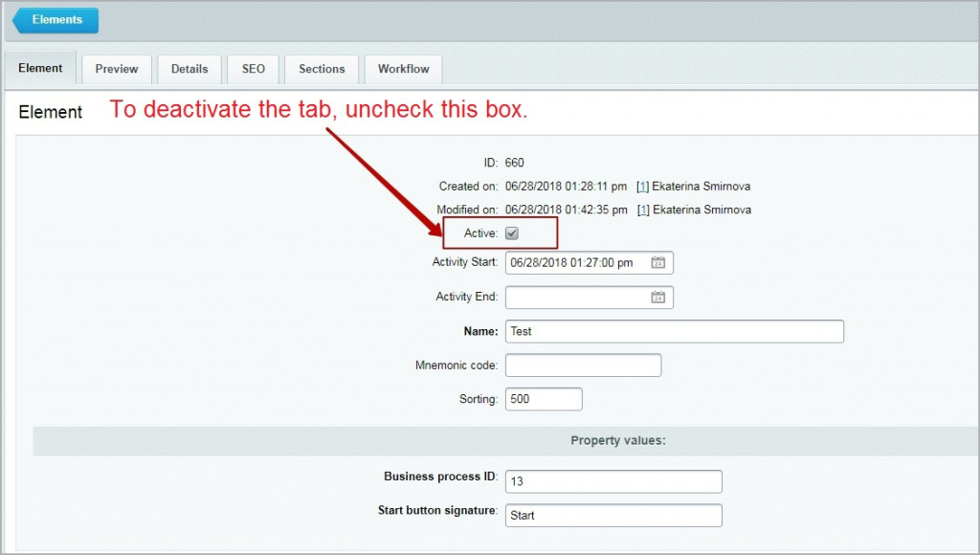Open user link [1] on Created on row

tap(642, 187)
